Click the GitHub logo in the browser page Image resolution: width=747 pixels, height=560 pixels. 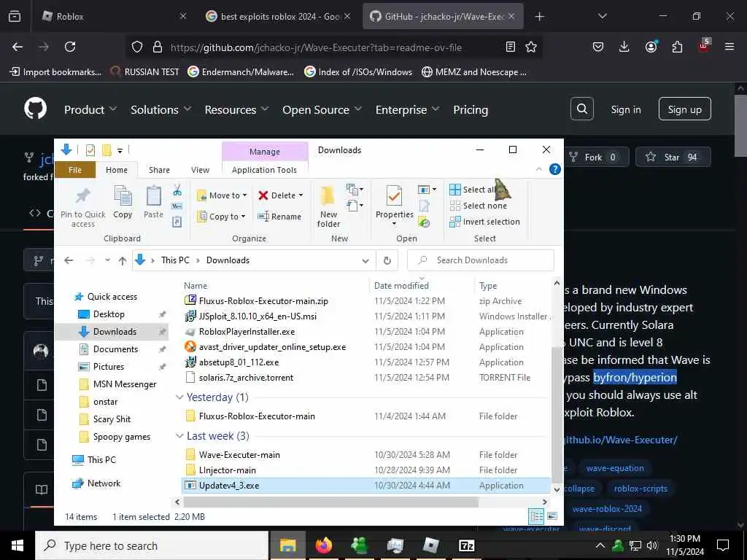coord(36,109)
